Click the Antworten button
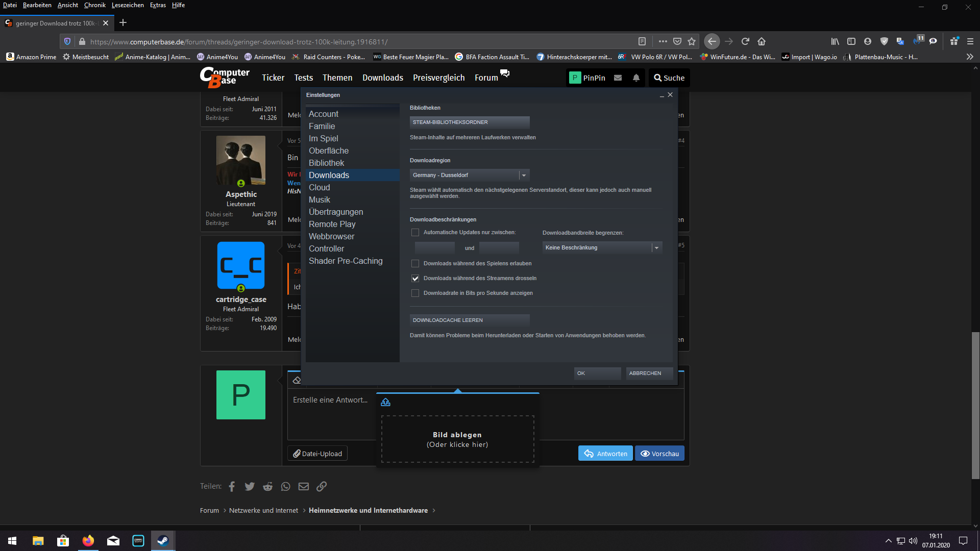 tap(605, 454)
